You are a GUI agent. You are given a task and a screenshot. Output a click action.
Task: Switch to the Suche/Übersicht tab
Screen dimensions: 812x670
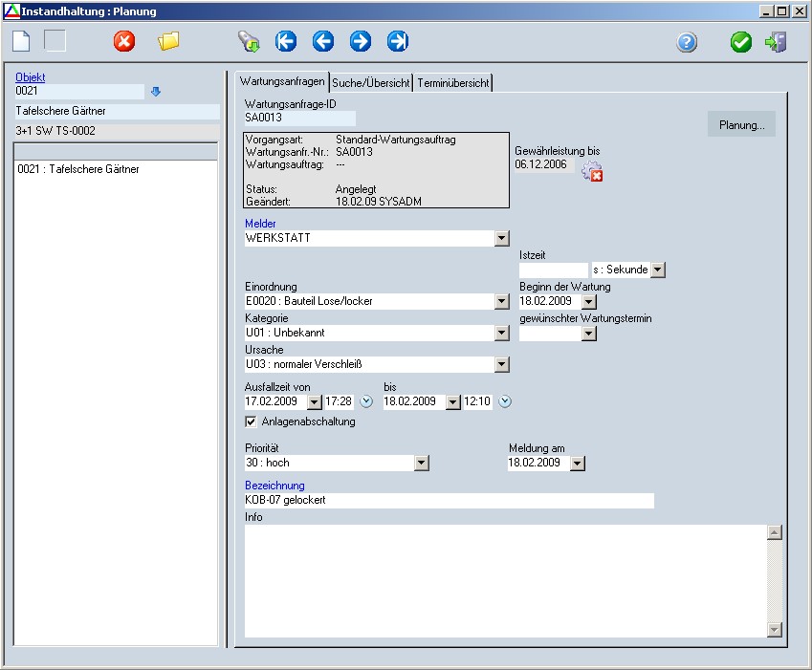click(371, 83)
